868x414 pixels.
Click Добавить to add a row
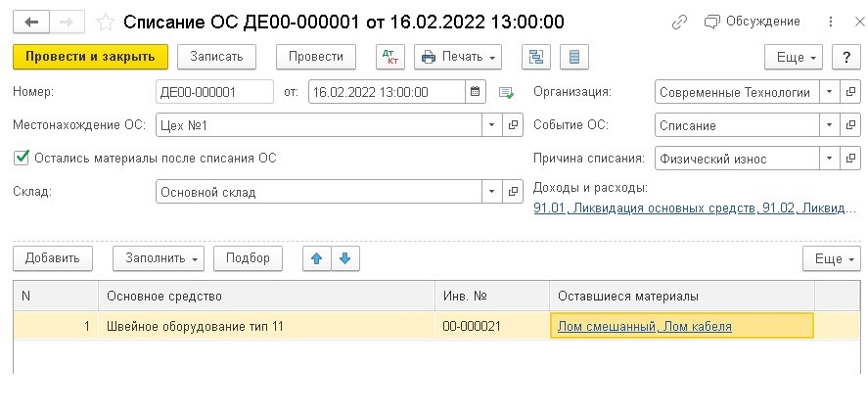53,258
